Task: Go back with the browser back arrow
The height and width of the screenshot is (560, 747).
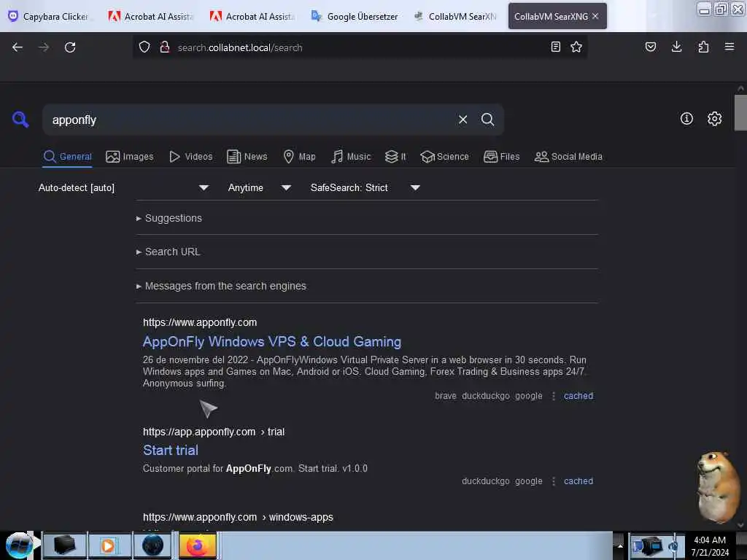Action: 18,47
